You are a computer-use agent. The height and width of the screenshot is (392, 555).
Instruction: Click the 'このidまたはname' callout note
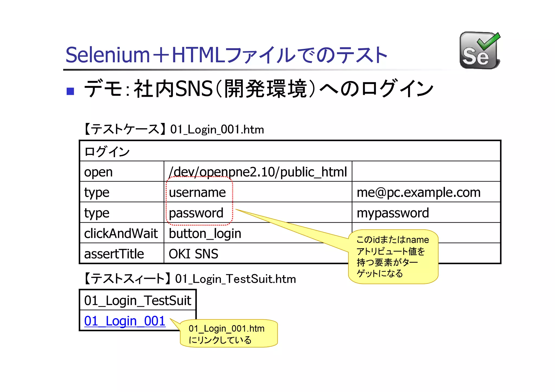(393, 257)
